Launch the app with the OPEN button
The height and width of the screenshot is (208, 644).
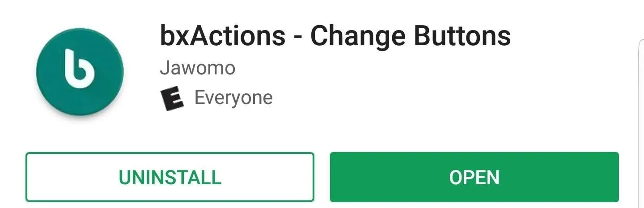click(475, 177)
